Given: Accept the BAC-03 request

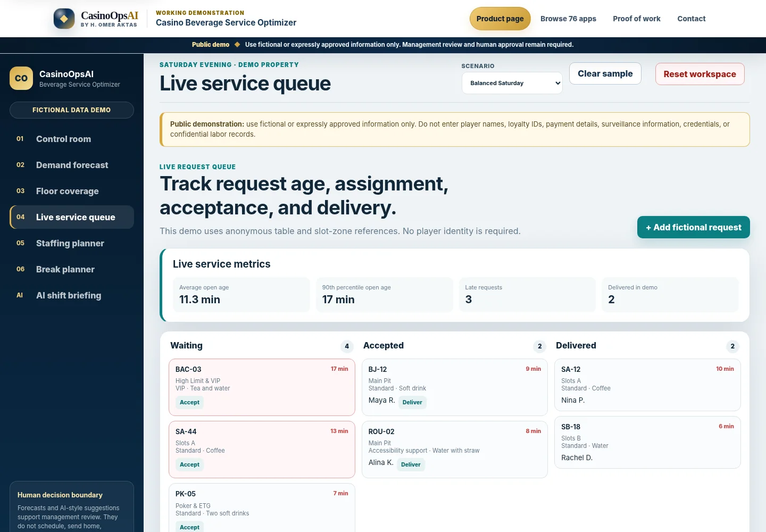Looking at the screenshot, I should (x=189, y=403).
